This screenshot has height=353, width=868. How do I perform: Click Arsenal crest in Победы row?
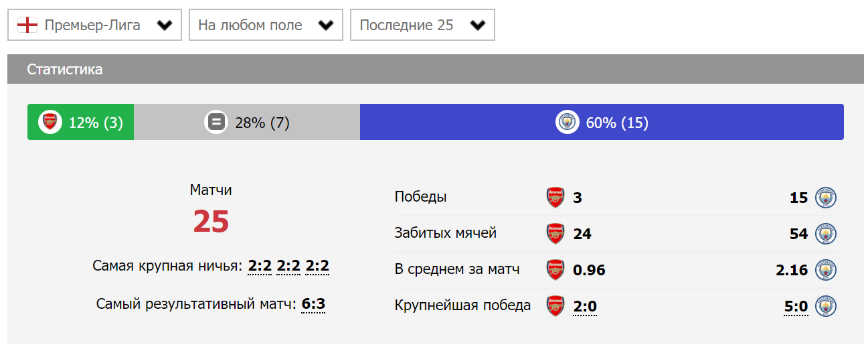pos(555,198)
